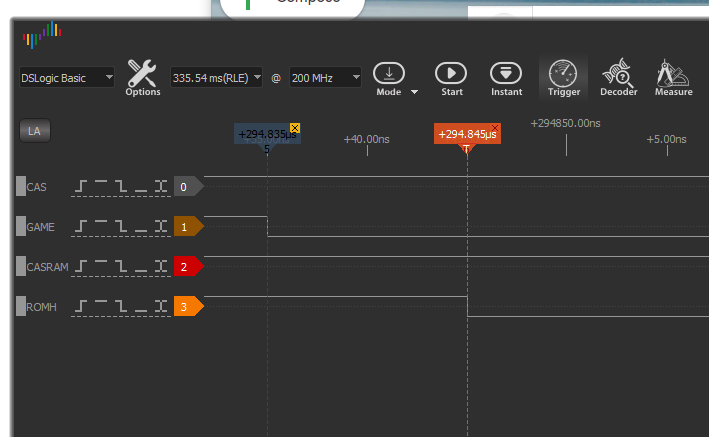Click the CASRAM channel grey handle
The image size is (709, 437).
[x=21, y=266]
